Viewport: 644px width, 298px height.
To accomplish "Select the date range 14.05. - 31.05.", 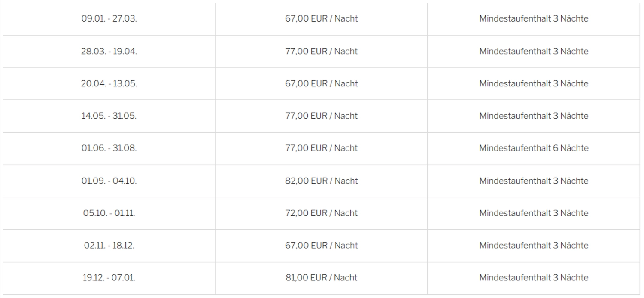I will pos(109,116).
